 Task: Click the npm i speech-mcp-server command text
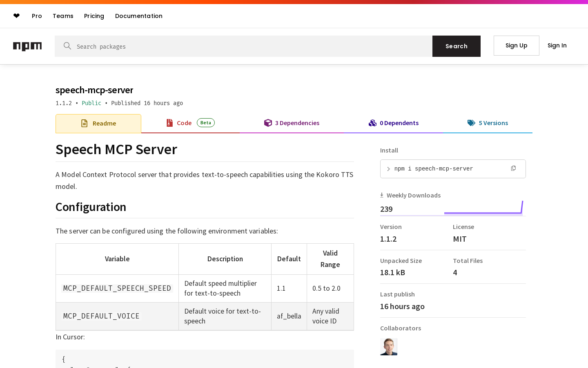[434, 169]
